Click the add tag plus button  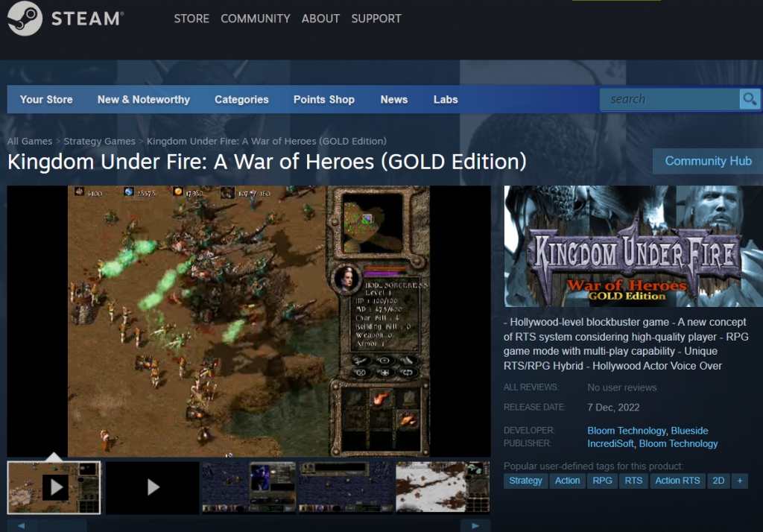740,481
